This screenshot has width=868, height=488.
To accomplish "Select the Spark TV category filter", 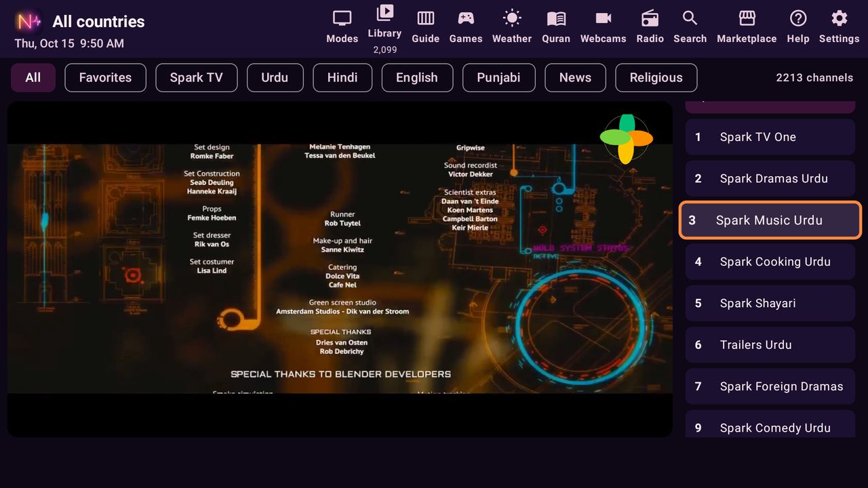I will tap(197, 78).
